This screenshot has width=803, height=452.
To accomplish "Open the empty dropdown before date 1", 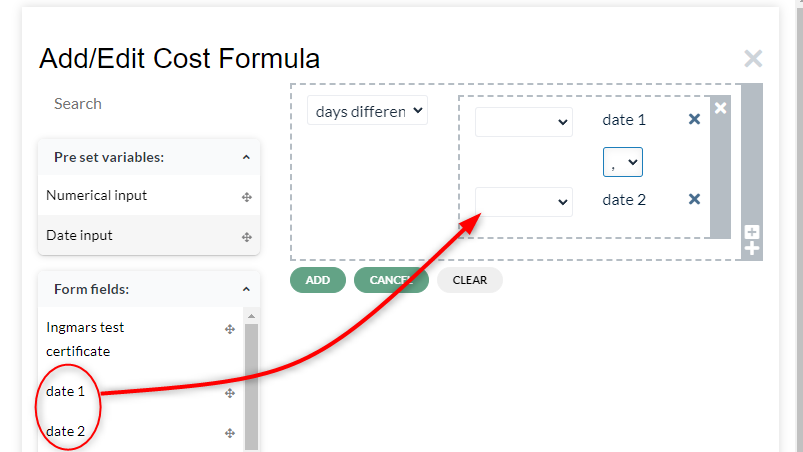I will point(523,122).
